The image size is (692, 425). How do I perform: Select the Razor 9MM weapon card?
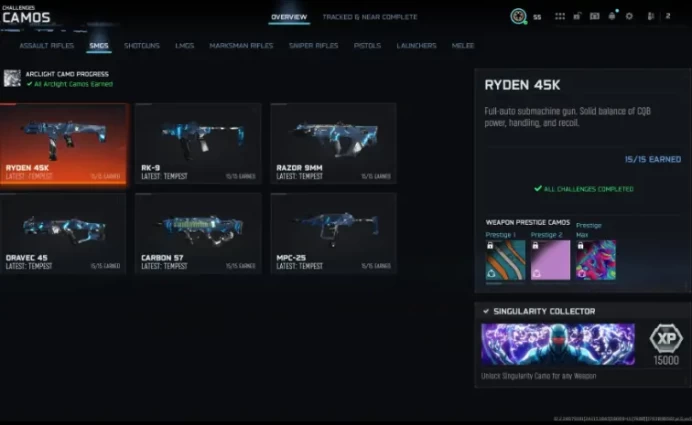333,143
